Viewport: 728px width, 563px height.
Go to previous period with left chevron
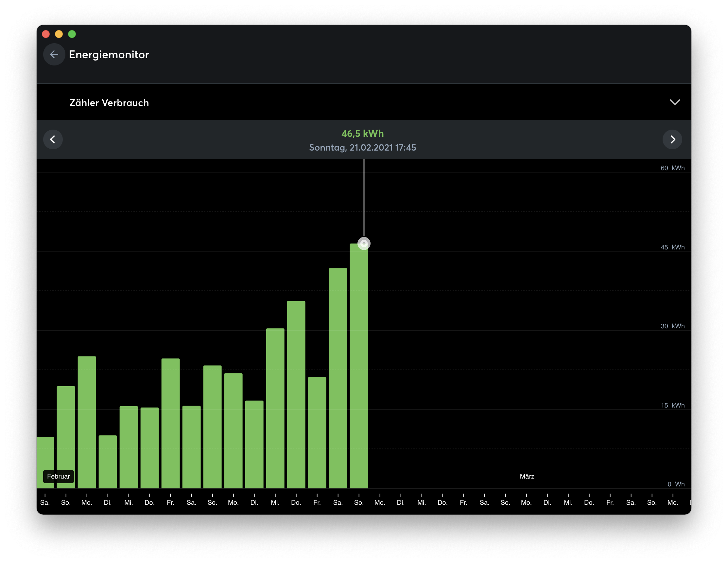click(x=53, y=139)
